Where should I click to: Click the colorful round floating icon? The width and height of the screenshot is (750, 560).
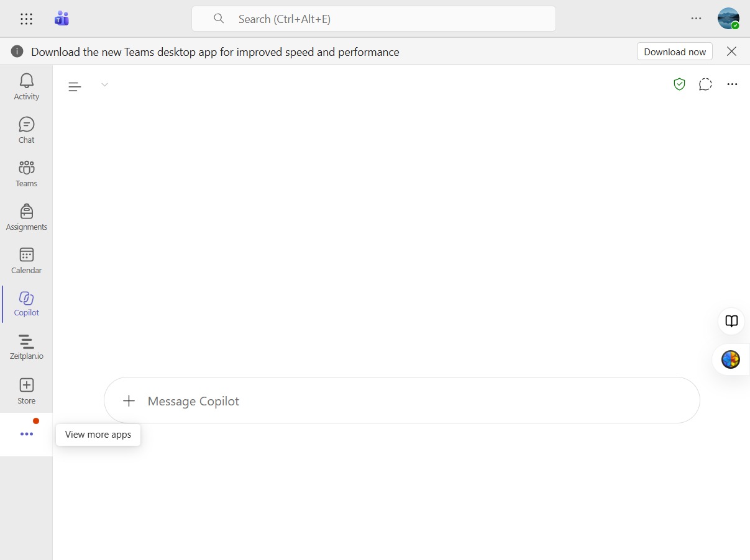731,359
